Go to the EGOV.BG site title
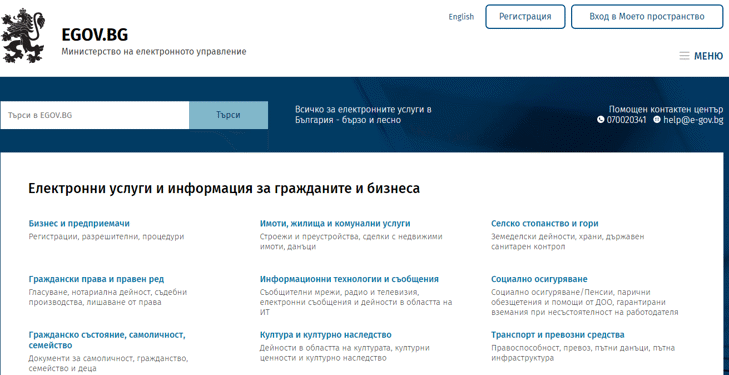Image resolution: width=729 pixels, height=375 pixels. pos(95,35)
